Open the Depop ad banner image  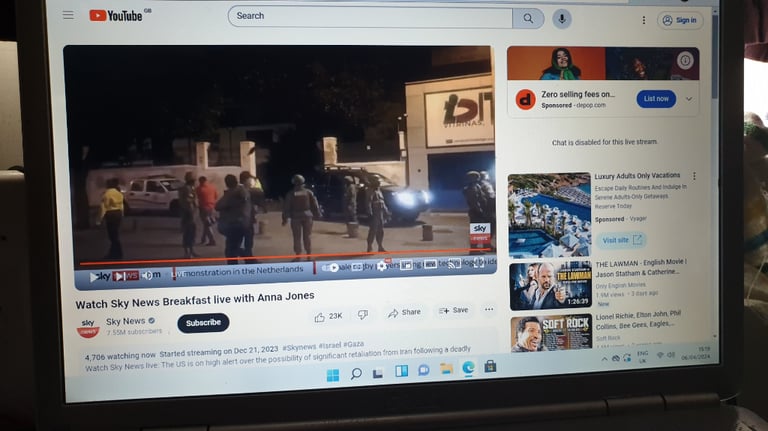pos(603,64)
